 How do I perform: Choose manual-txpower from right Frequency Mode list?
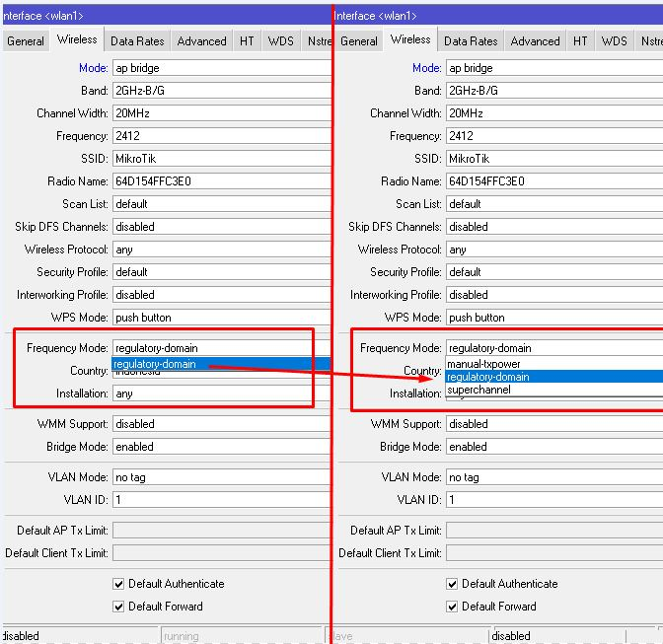(554, 364)
